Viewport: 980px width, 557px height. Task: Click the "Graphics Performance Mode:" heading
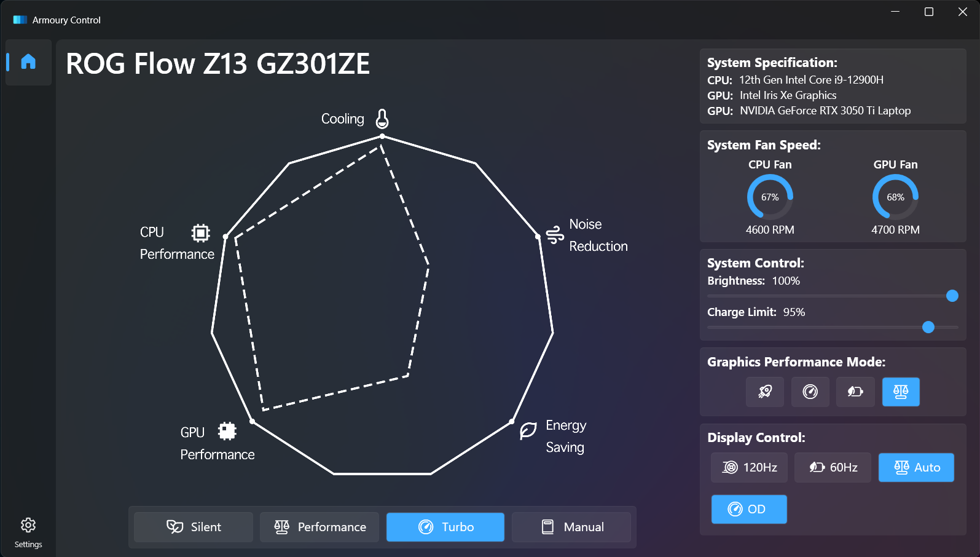[796, 362]
